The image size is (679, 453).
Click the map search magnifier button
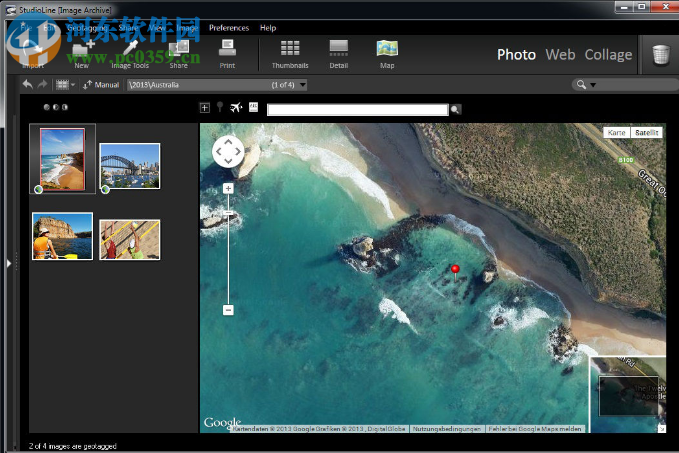(x=455, y=110)
